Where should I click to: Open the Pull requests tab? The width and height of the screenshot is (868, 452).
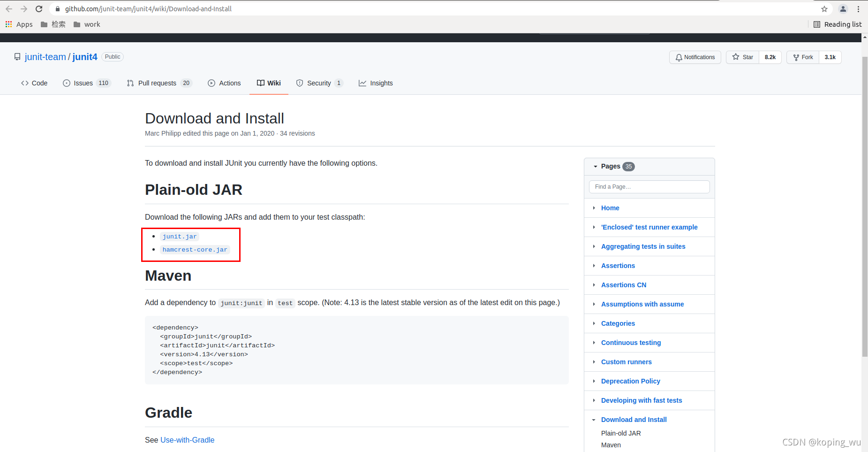point(159,83)
